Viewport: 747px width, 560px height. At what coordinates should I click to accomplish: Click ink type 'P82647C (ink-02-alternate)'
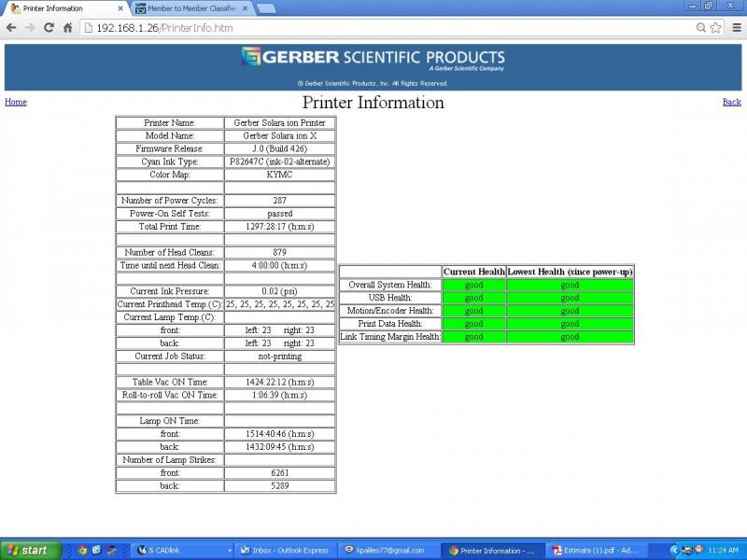coord(279,161)
